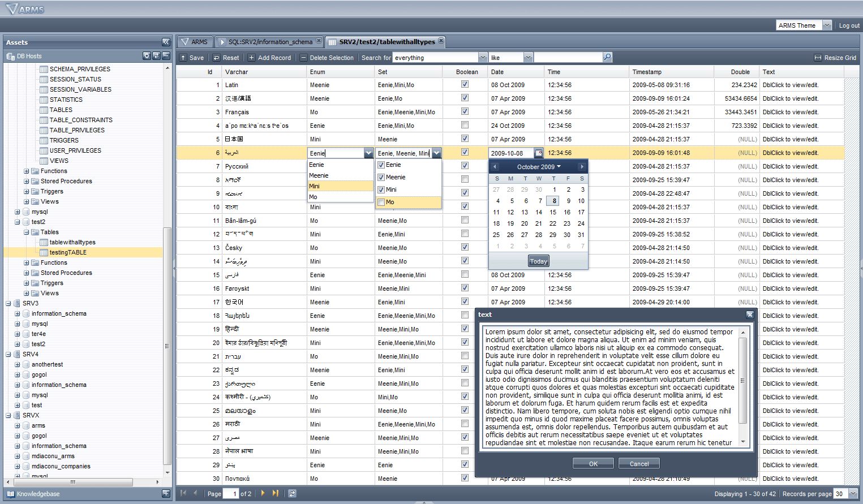Collapse the Assets panel using the arrow icon
863x504 pixels.
point(166,42)
